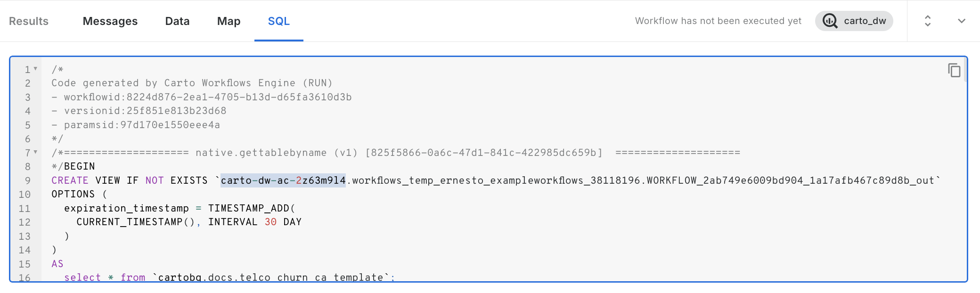Click the workflowid comment line
Image resolution: width=980 pixels, height=293 pixels.
(x=202, y=97)
